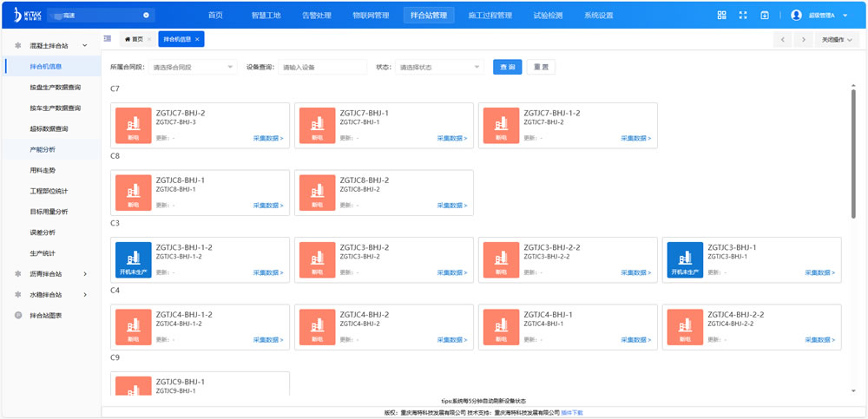Open 产能分析 in the sidebar

click(43, 150)
